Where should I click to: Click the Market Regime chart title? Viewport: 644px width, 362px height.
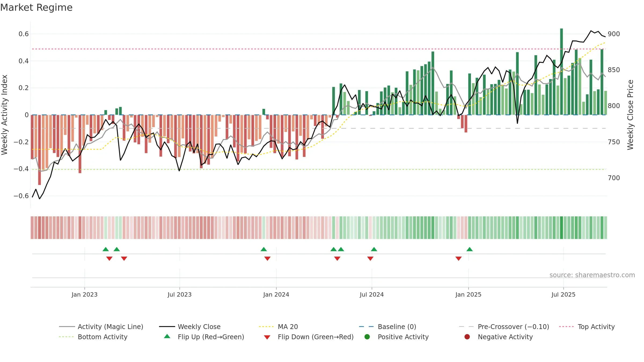36,8
